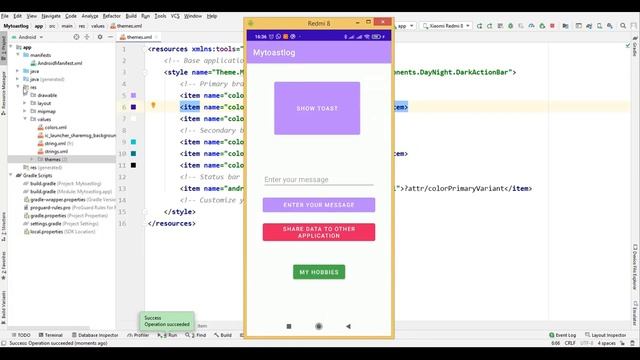Tap the phone's recents square navigation button

(x=289, y=326)
